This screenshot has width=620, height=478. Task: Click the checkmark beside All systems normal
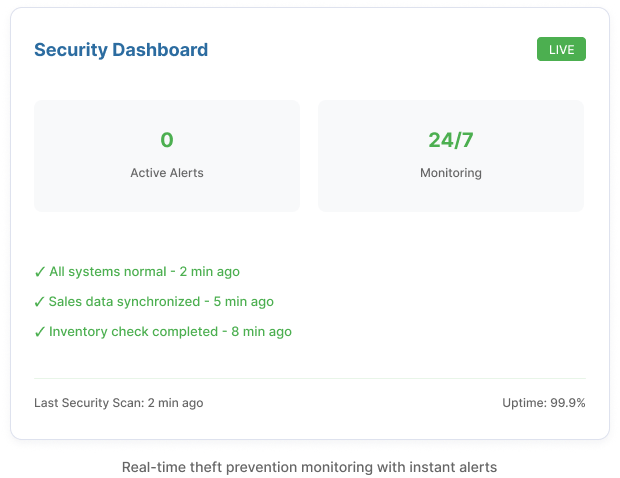pyautogui.click(x=40, y=271)
